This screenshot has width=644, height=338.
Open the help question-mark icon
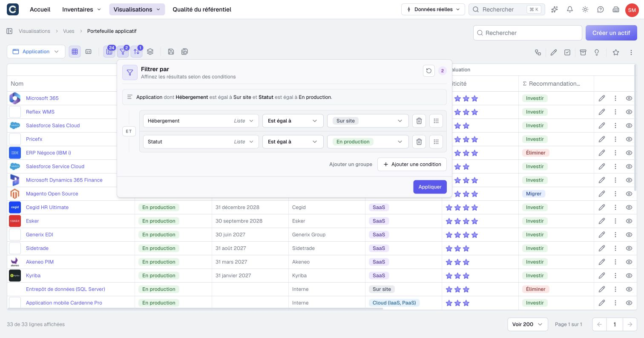(x=601, y=9)
